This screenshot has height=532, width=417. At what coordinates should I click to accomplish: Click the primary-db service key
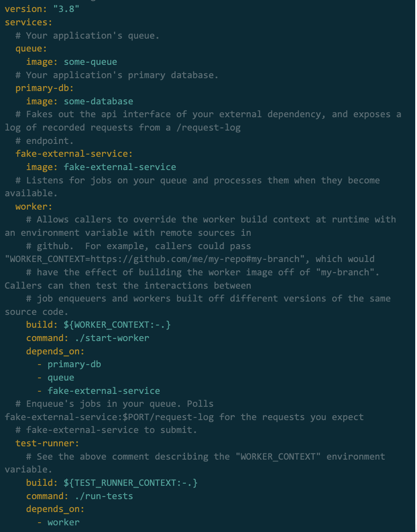click(44, 88)
